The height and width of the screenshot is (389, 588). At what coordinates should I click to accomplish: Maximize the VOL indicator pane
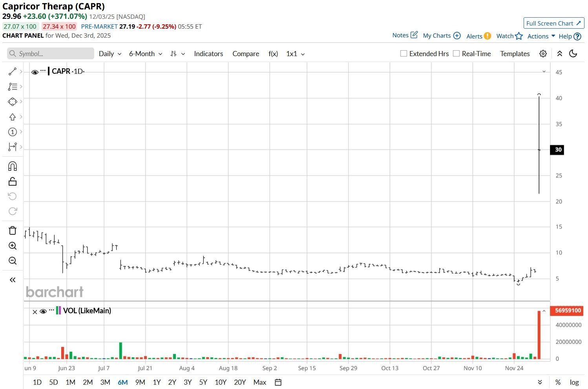click(x=544, y=311)
